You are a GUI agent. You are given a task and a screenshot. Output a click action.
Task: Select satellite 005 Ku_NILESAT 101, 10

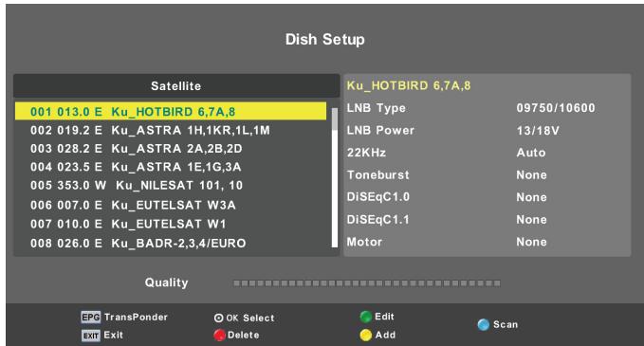(x=171, y=185)
